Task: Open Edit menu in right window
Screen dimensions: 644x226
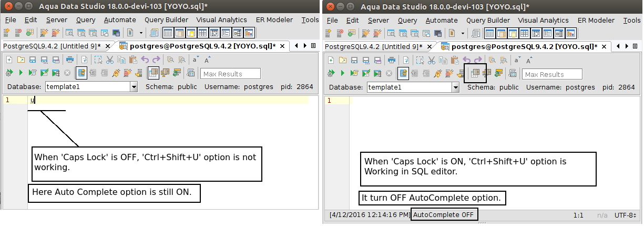Action: click(353, 20)
